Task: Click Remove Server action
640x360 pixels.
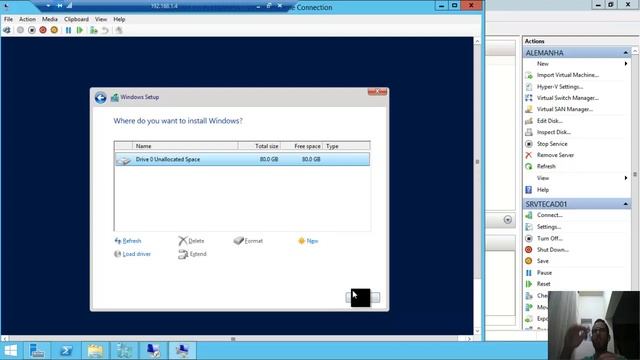Action: [x=556, y=155]
